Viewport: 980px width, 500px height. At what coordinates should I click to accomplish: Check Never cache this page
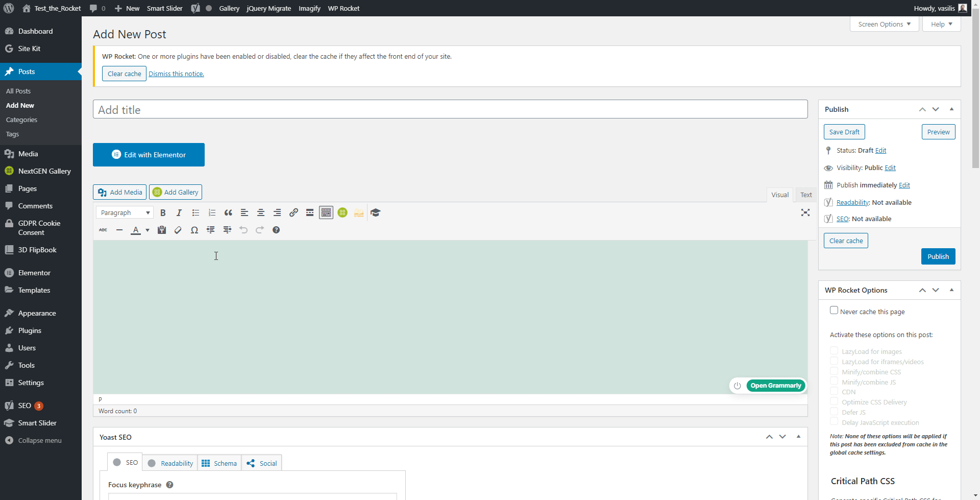point(834,311)
